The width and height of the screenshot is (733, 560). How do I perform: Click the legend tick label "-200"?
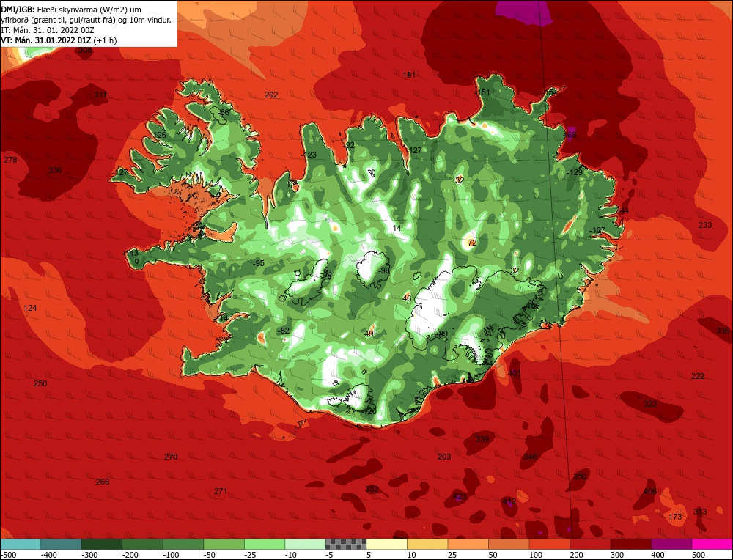pyautogui.click(x=131, y=555)
